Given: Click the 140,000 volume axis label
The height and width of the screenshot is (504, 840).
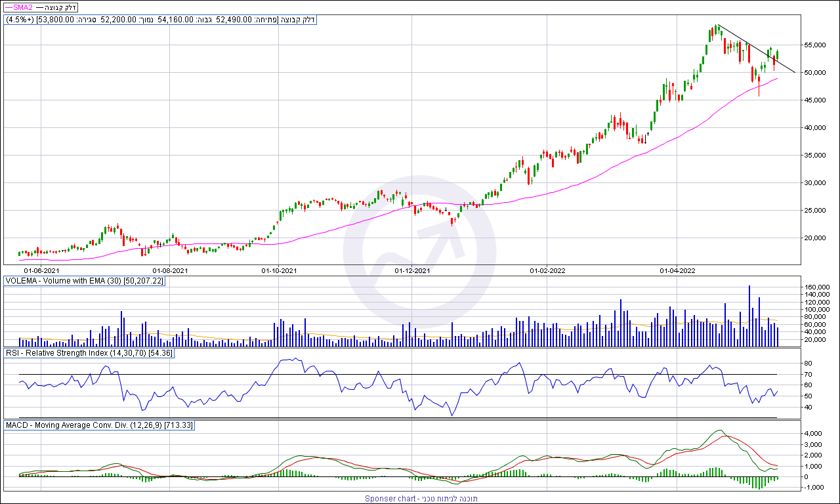Looking at the screenshot, I should click(818, 295).
